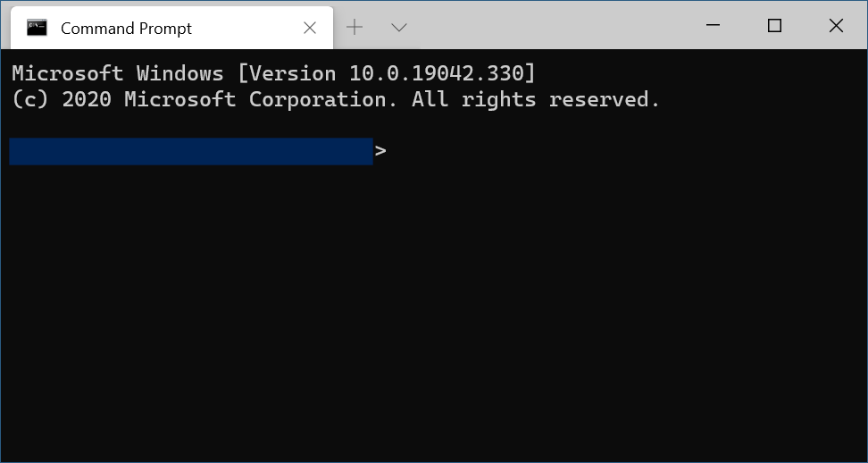Maximize the terminal window
Image resolution: width=868 pixels, height=463 pixels.
pyautogui.click(x=774, y=26)
